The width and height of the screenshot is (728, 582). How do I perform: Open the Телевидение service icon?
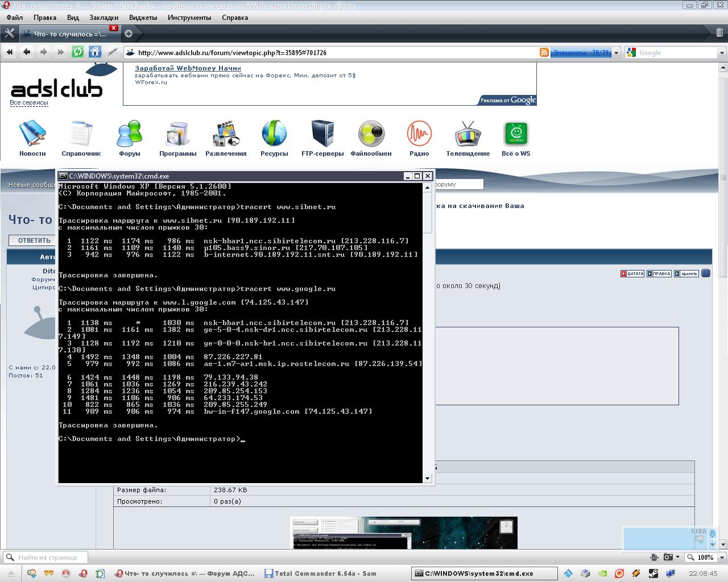[468, 134]
